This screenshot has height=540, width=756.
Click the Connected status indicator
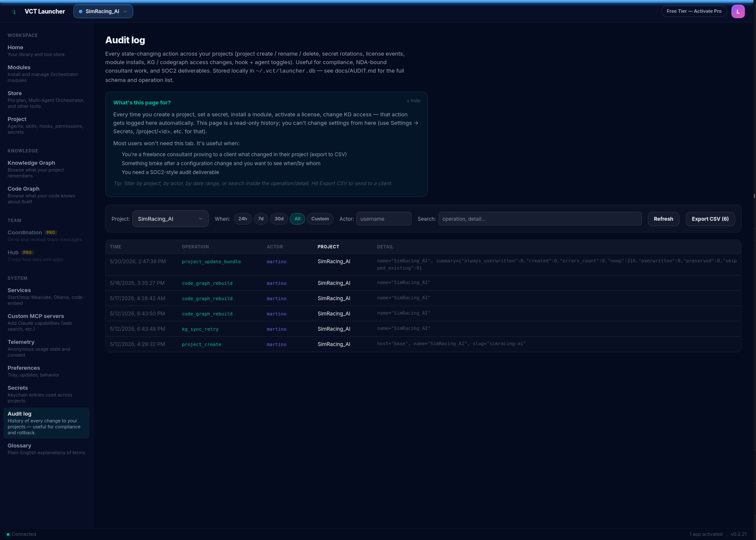(21, 534)
